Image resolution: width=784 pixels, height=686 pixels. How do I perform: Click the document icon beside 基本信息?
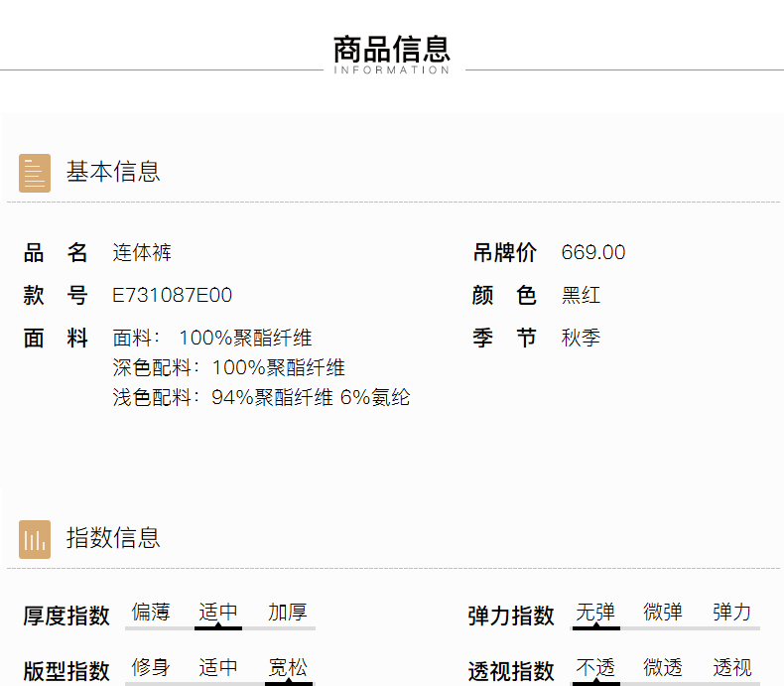[35, 173]
